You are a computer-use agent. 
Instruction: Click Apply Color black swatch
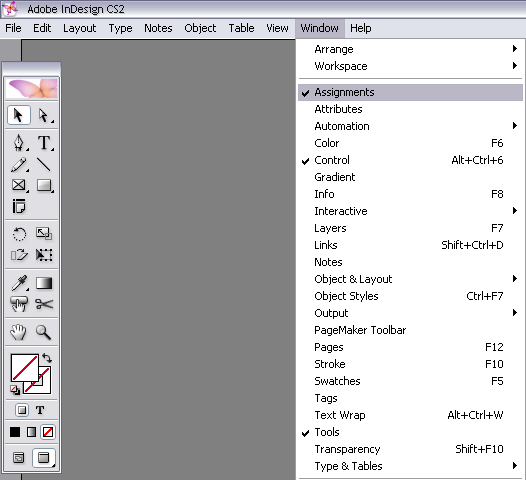(x=15, y=432)
